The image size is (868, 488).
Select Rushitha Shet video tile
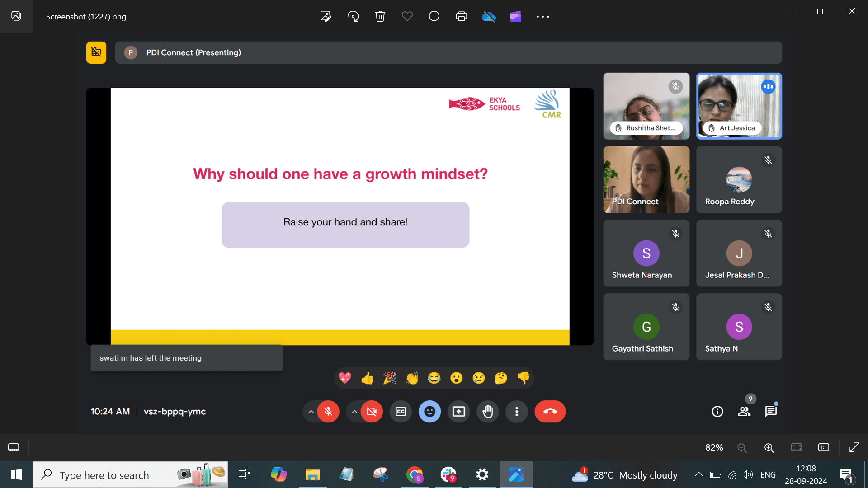pos(646,106)
